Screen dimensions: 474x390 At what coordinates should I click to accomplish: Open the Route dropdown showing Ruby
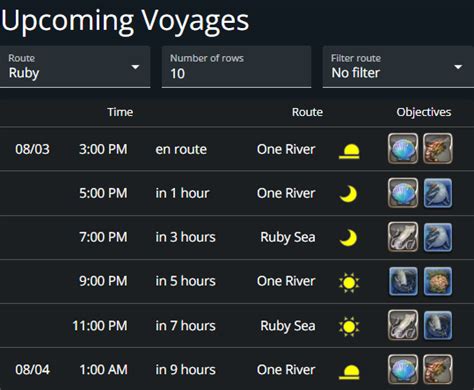coord(75,67)
